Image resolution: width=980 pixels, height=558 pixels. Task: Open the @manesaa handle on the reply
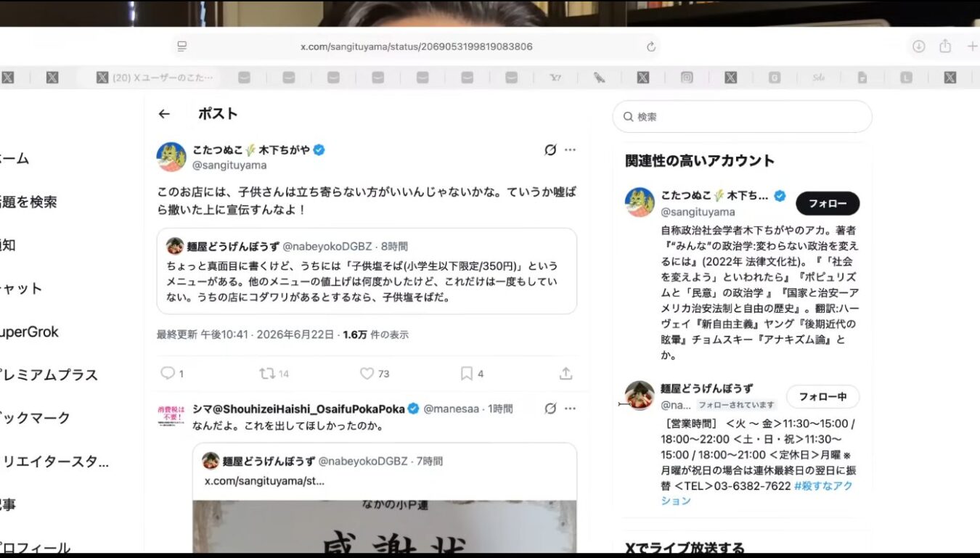tap(451, 409)
